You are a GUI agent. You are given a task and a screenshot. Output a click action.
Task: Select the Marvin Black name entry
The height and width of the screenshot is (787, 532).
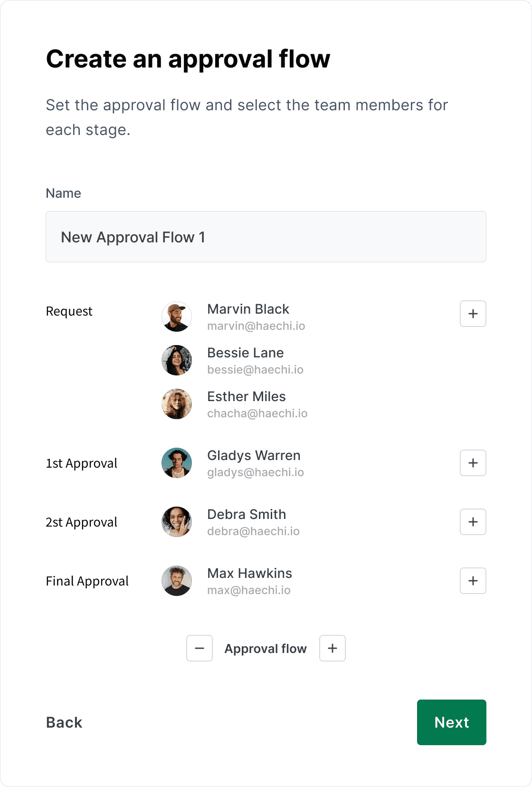tap(248, 309)
